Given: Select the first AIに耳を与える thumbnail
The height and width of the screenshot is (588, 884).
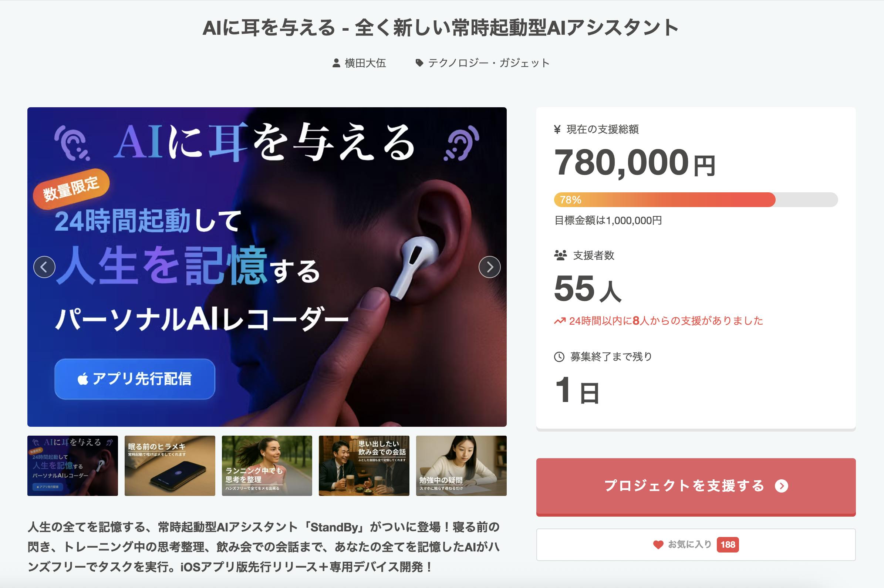Looking at the screenshot, I should (72, 466).
